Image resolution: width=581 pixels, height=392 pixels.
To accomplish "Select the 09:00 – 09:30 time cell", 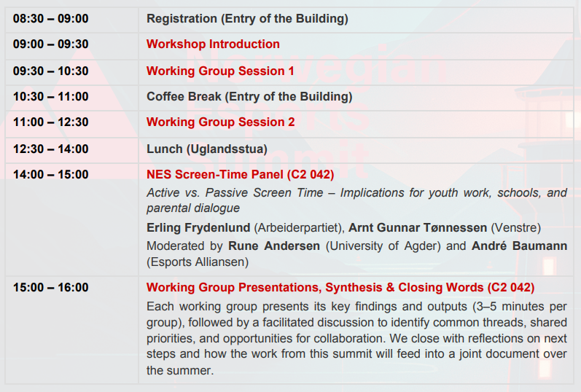I will coord(50,44).
